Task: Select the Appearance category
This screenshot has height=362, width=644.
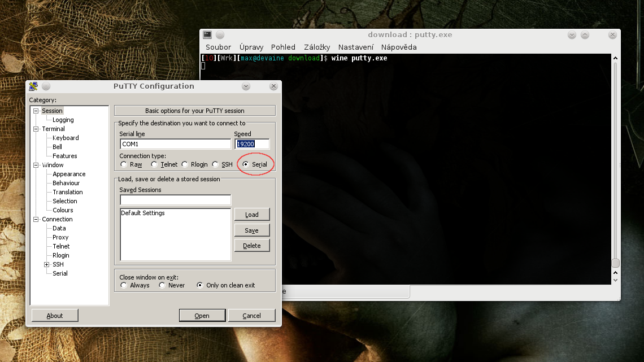Action: pyautogui.click(x=69, y=174)
